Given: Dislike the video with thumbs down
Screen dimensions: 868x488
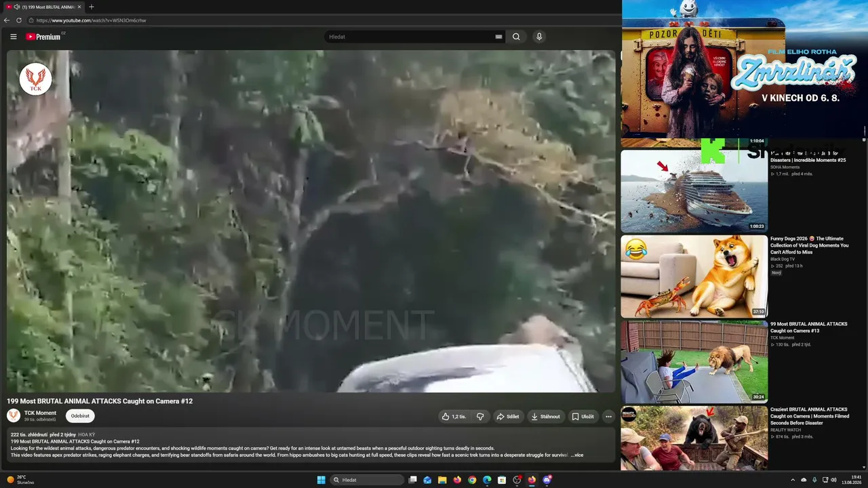Looking at the screenshot, I should 480,417.
